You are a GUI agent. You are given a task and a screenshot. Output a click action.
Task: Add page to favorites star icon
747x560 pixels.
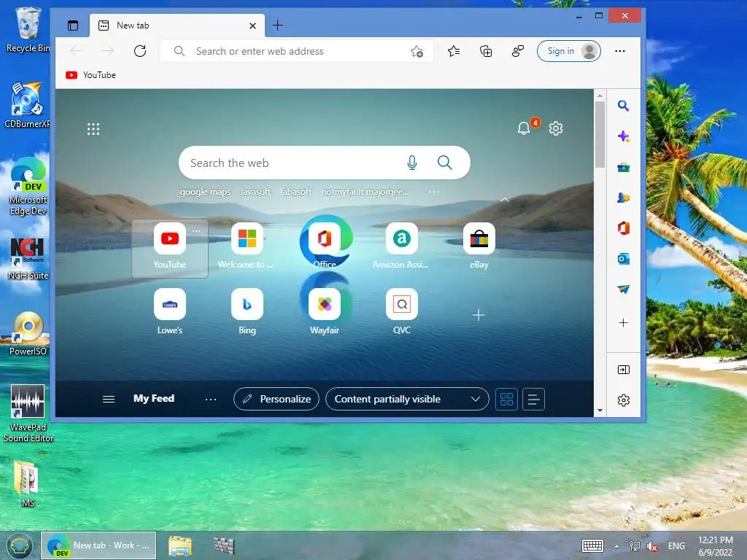pyautogui.click(x=417, y=52)
